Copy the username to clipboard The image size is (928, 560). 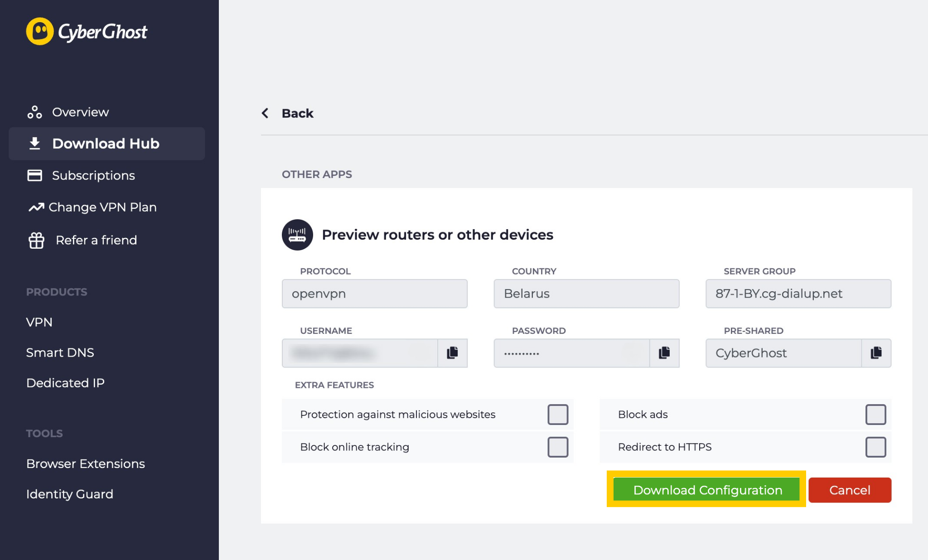click(452, 353)
